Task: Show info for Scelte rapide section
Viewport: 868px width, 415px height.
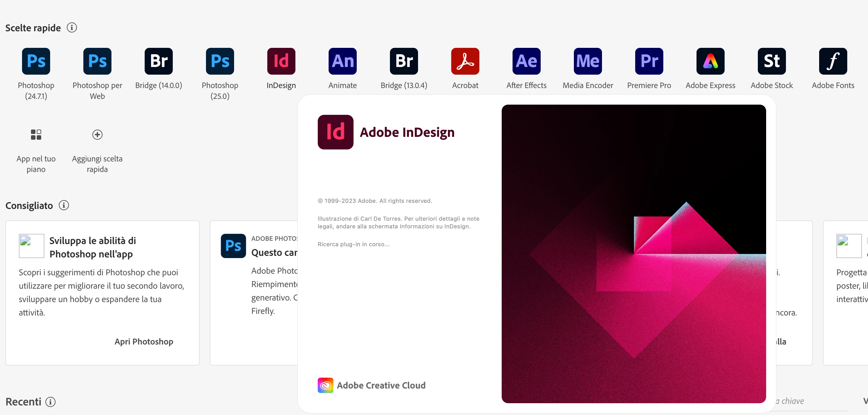Action: coord(72,27)
